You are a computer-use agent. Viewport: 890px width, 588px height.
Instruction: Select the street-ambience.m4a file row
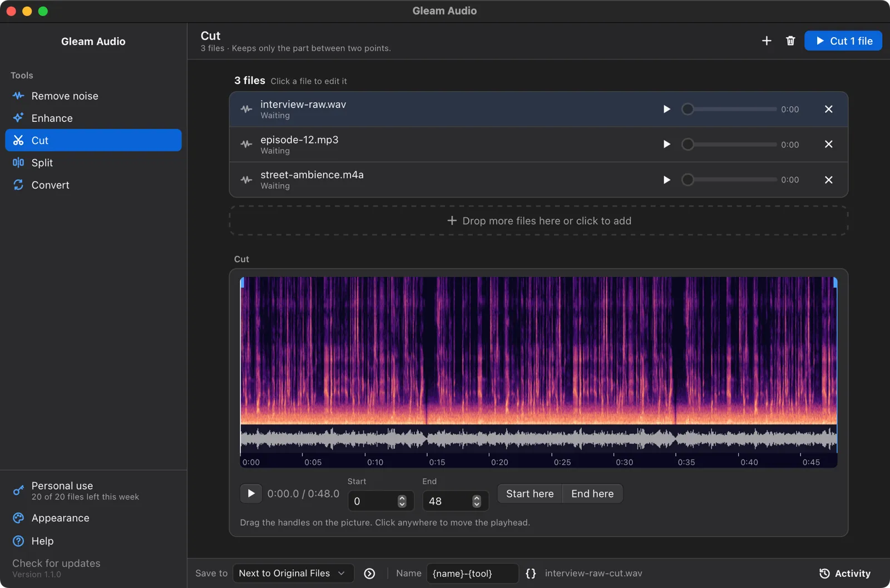538,180
